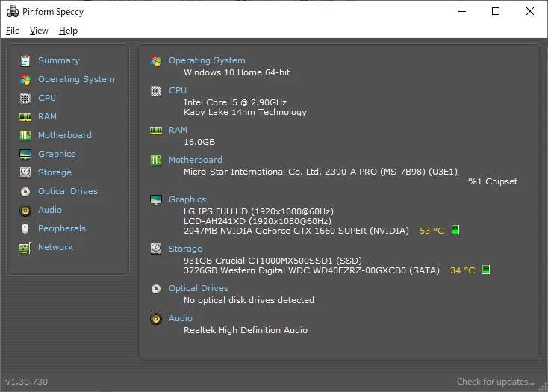Click the green GPU temperature indicator icon
This screenshot has width=548, height=392.
tap(455, 230)
